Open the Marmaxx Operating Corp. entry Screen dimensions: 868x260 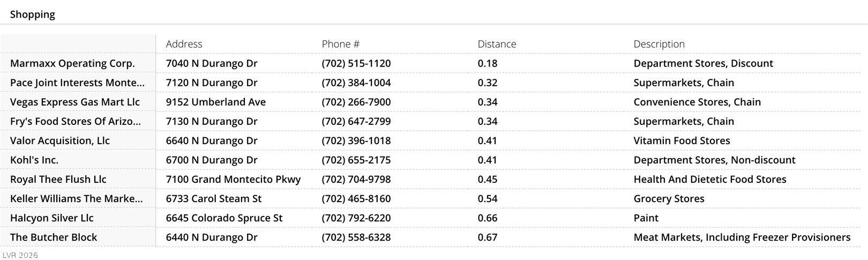[x=72, y=63]
